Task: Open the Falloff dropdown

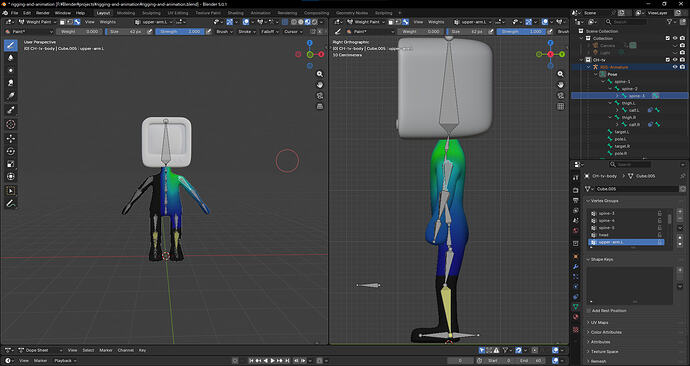Action: tap(270, 32)
